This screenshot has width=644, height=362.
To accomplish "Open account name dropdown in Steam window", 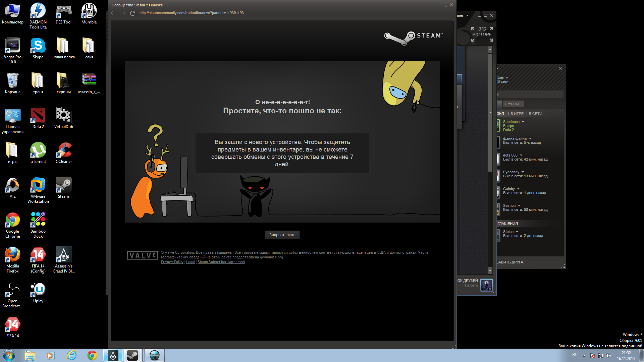I will 467,15.
